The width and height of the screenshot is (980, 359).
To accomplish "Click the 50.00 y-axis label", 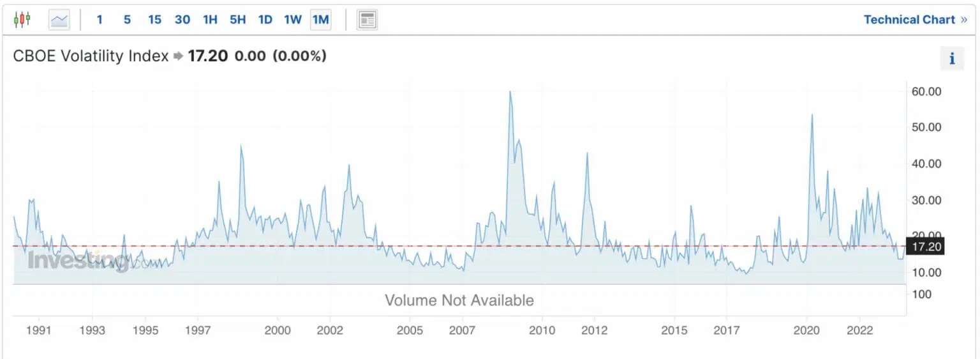I will [x=927, y=127].
